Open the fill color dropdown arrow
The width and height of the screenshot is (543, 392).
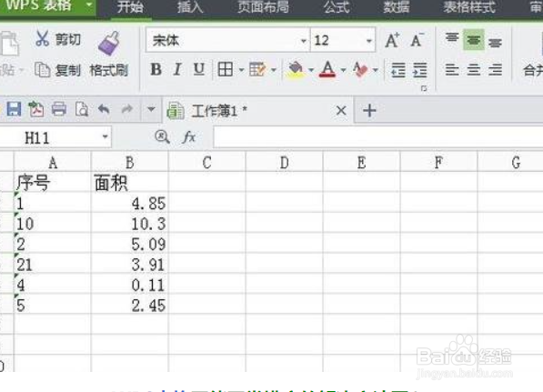(311, 70)
